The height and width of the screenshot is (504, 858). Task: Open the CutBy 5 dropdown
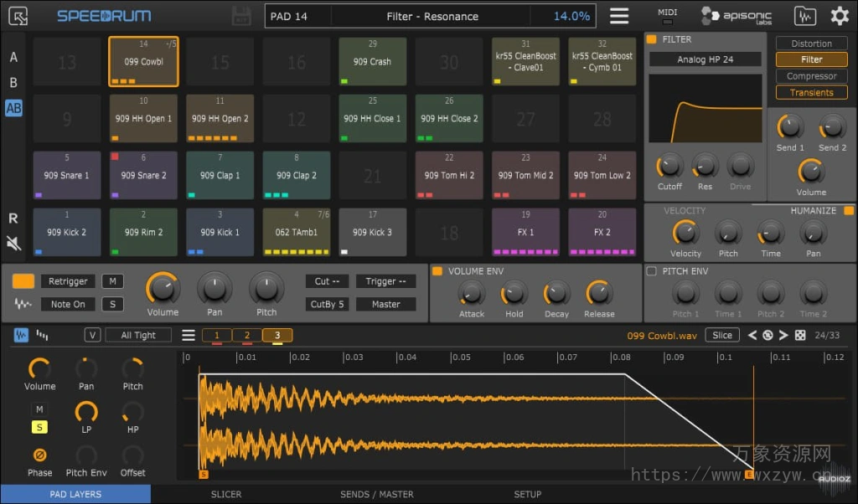click(327, 304)
